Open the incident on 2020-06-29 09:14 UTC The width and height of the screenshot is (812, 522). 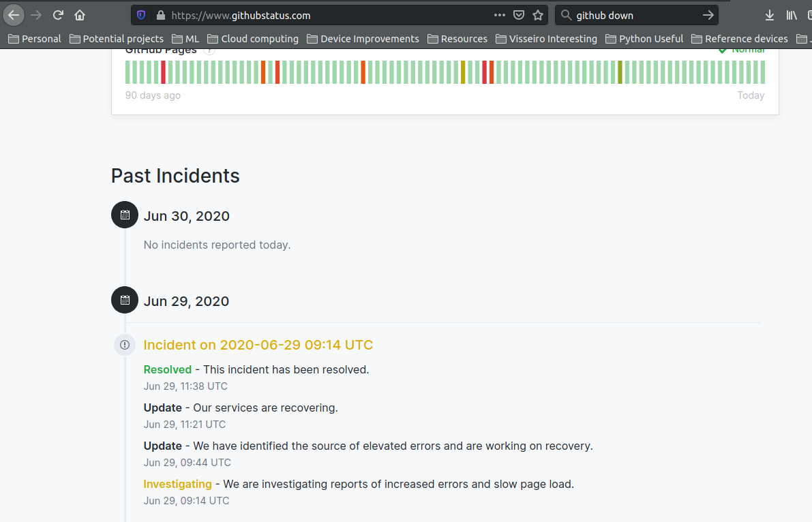pyautogui.click(x=258, y=345)
